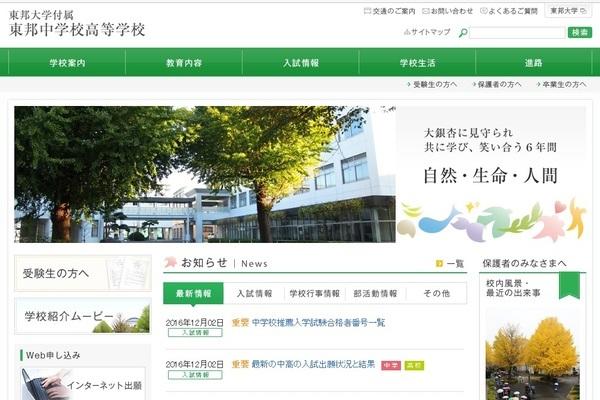The width and height of the screenshot is (600, 400).
Task: Open the 入試情報 navigation menu
Action: tap(299, 63)
